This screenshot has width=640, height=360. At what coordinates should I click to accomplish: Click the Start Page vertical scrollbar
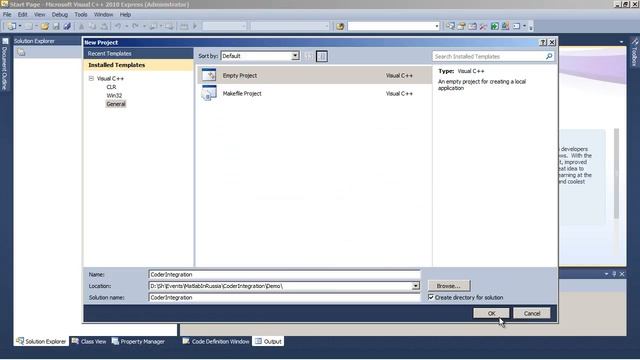pyautogui.click(x=616, y=173)
